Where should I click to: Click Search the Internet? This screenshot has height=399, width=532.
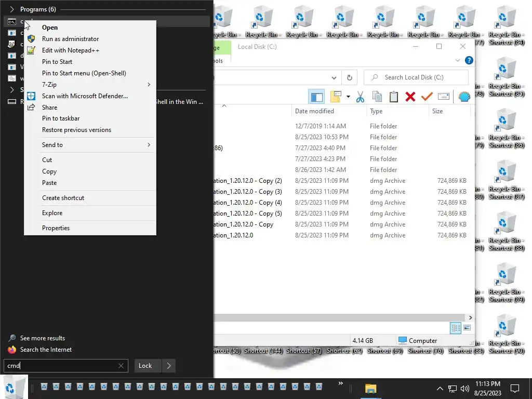coord(46,350)
